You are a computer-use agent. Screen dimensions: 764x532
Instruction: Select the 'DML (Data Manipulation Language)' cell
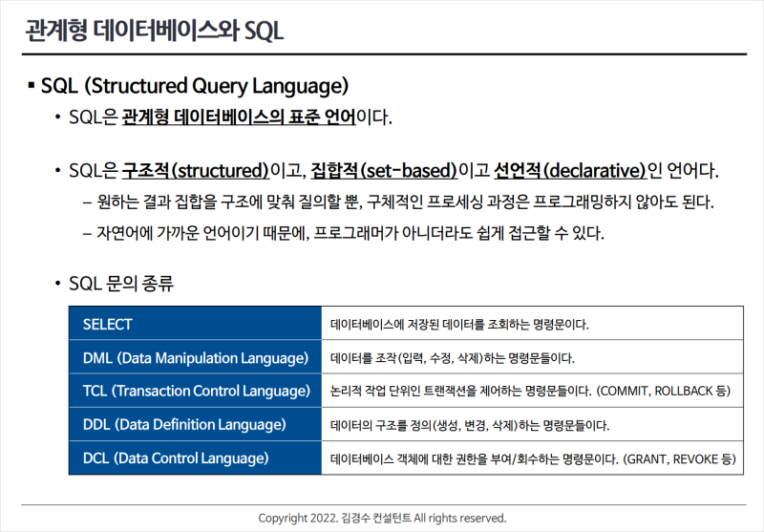pyautogui.click(x=196, y=356)
